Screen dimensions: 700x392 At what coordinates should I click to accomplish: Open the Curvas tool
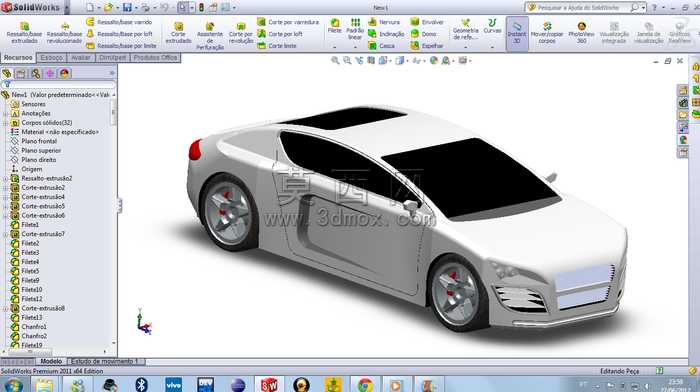coord(492,26)
